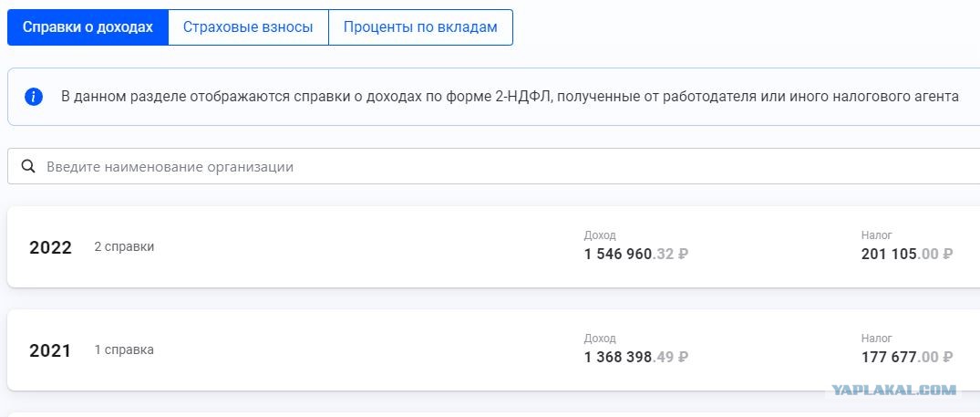The image size is (980, 417).
Task: Click the 2022 year label
Action: (x=51, y=247)
